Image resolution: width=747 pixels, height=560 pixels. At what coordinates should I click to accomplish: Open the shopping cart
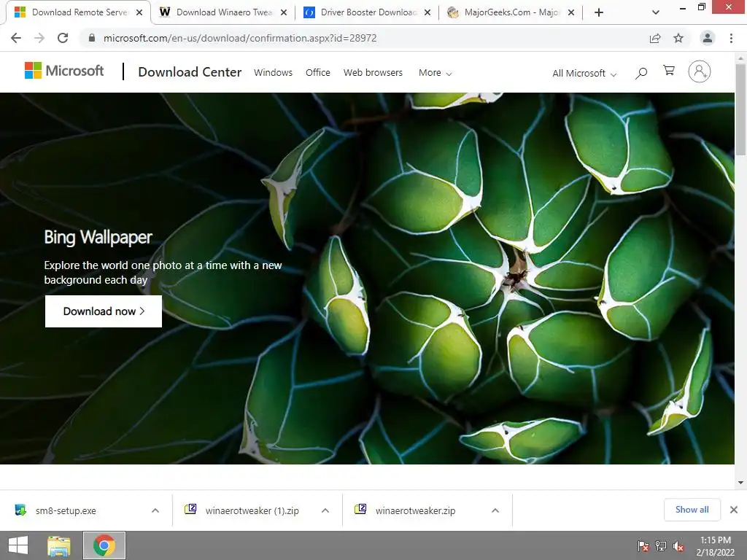(669, 71)
